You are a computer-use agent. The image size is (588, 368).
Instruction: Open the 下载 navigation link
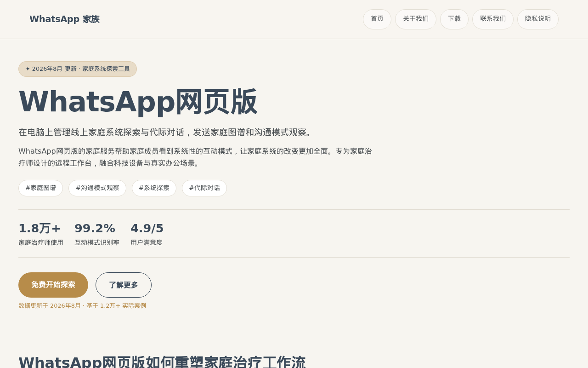pyautogui.click(x=454, y=19)
